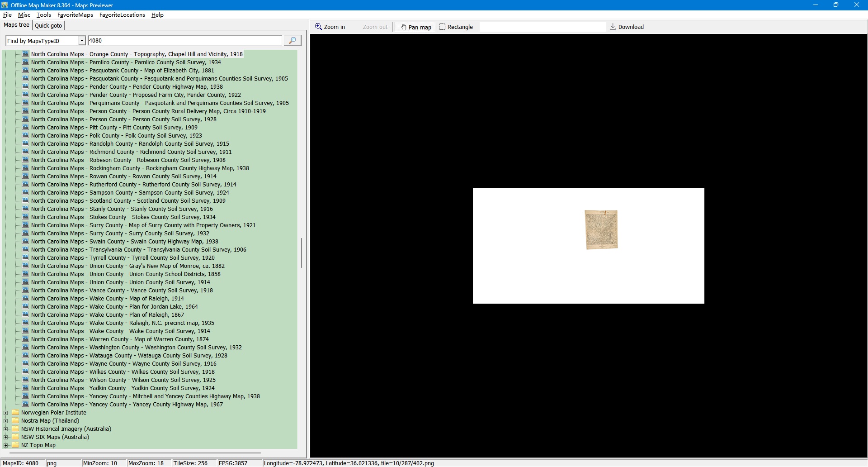Click the map icon beside Wake County Map of Raleigh, 1914
This screenshot has height=467, width=868.
pyautogui.click(x=25, y=299)
